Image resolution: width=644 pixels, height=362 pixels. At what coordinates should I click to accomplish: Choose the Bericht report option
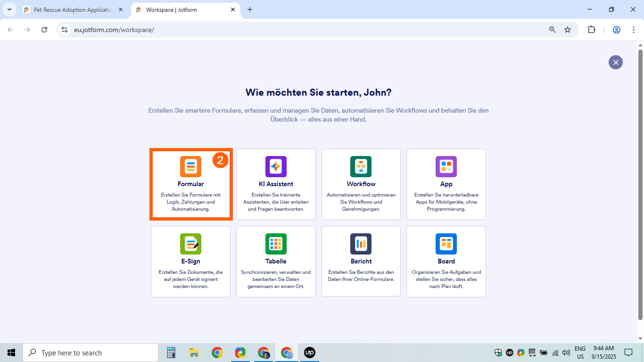point(361,262)
